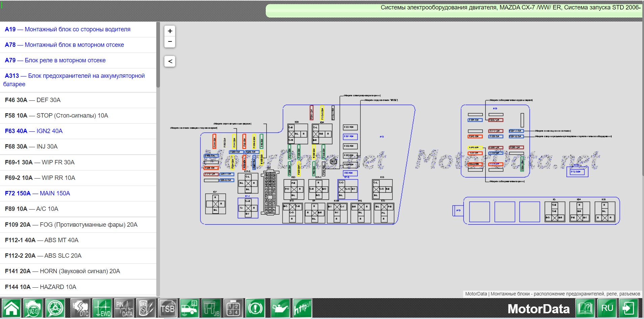The height and width of the screenshot is (319, 644).
Task: Switch language using the RU button
Action: (x=607, y=308)
